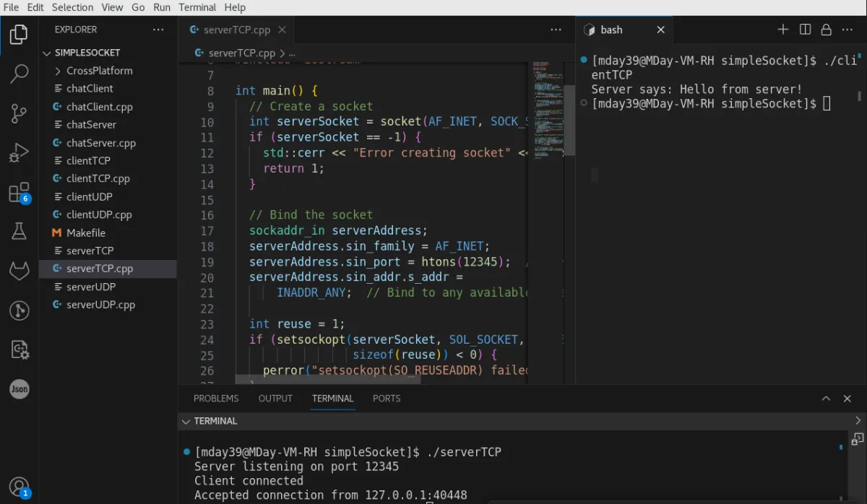
Task: Maximize the panel with the upward chevron
Action: click(826, 398)
